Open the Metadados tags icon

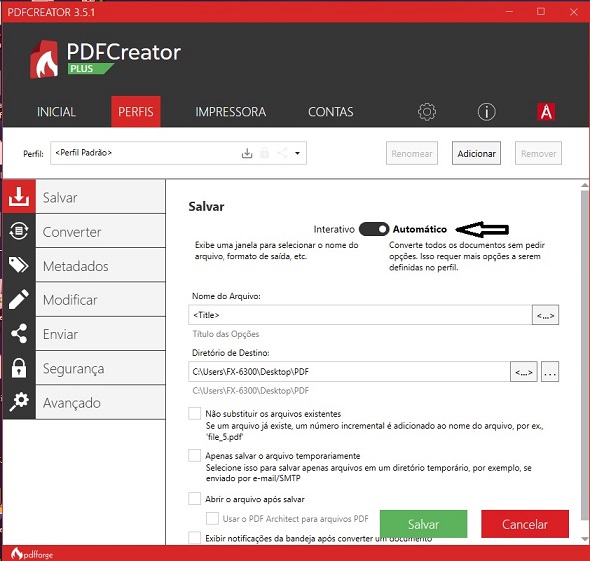[19, 265]
